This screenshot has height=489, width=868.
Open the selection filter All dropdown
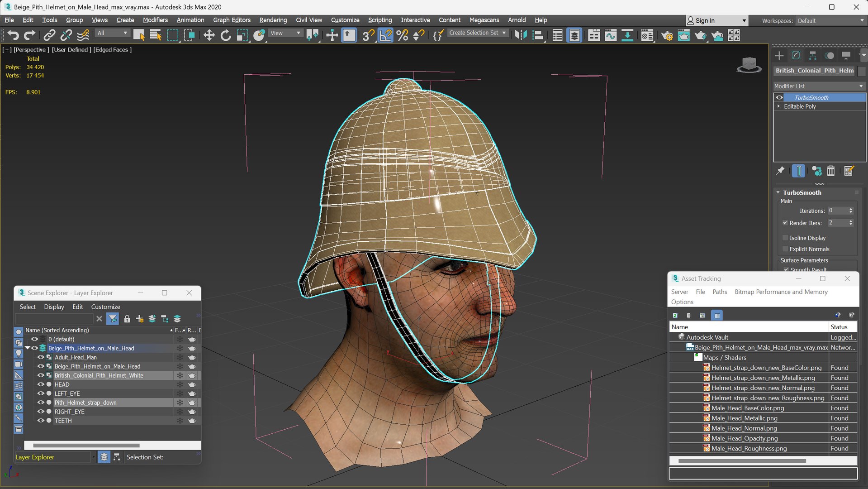[112, 33]
